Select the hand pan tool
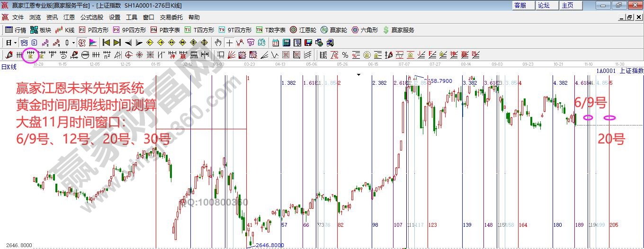Screen dimensions: 644x249 218,43
